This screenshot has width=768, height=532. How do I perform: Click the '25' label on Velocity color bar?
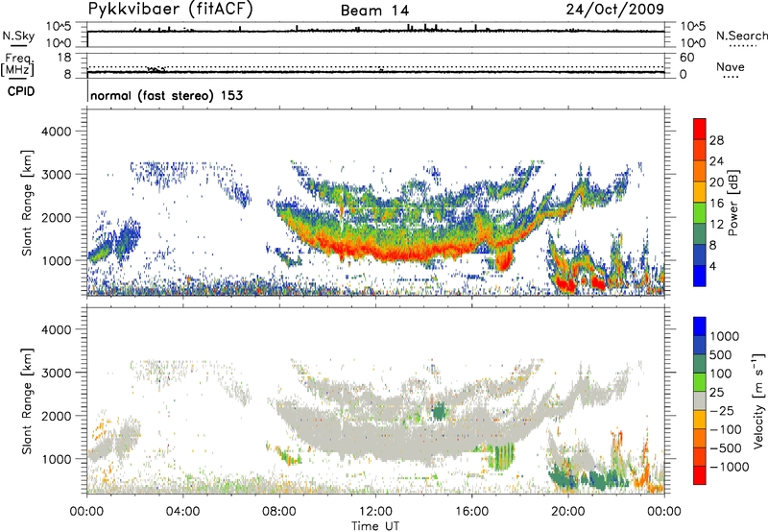(x=716, y=393)
